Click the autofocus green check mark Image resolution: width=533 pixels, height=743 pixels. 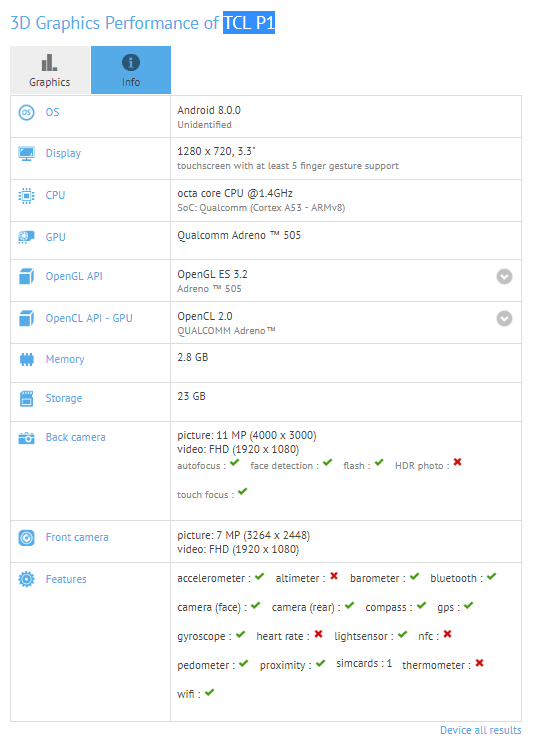coord(235,462)
